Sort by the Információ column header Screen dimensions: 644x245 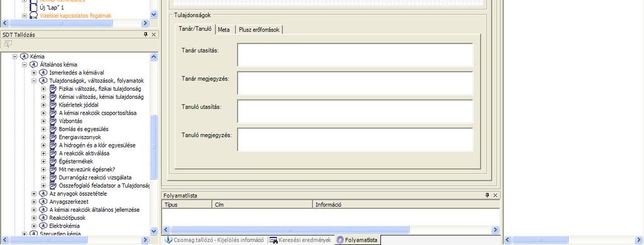click(x=406, y=204)
